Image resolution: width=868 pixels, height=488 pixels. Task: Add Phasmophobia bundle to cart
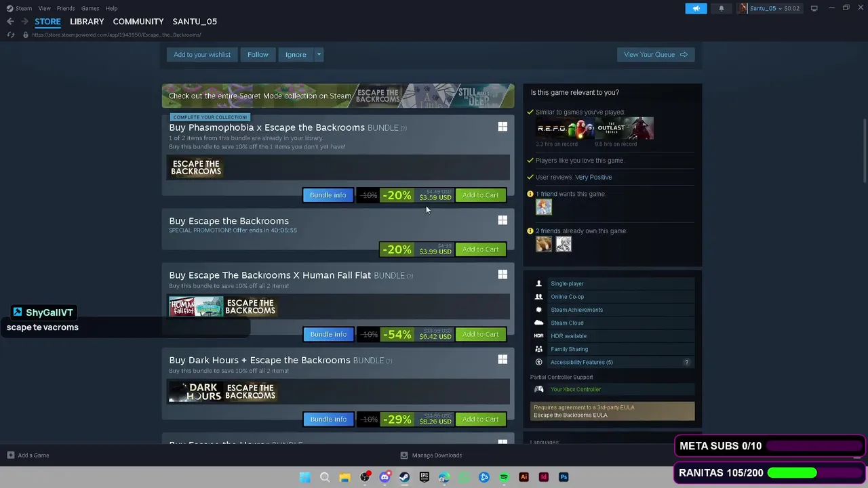coord(480,195)
